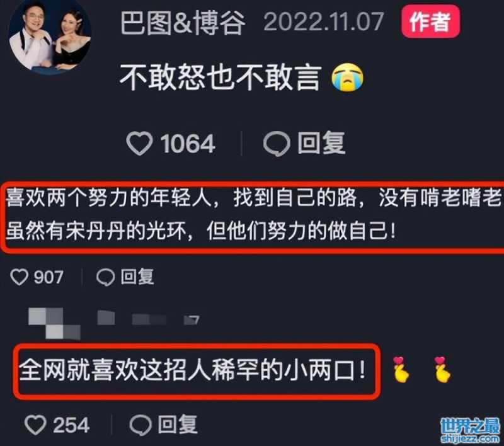Click 回复 under the 254-like comment
The width and height of the screenshot is (504, 446).
click(x=178, y=425)
